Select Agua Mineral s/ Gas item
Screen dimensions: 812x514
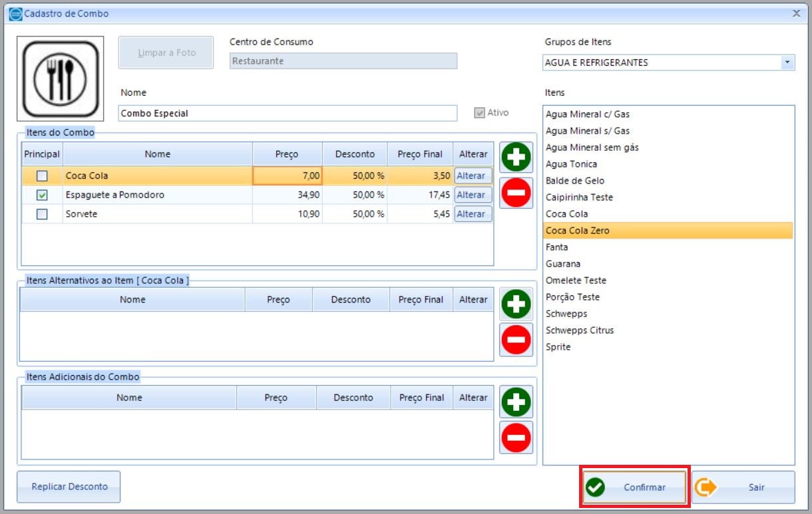coord(668,131)
